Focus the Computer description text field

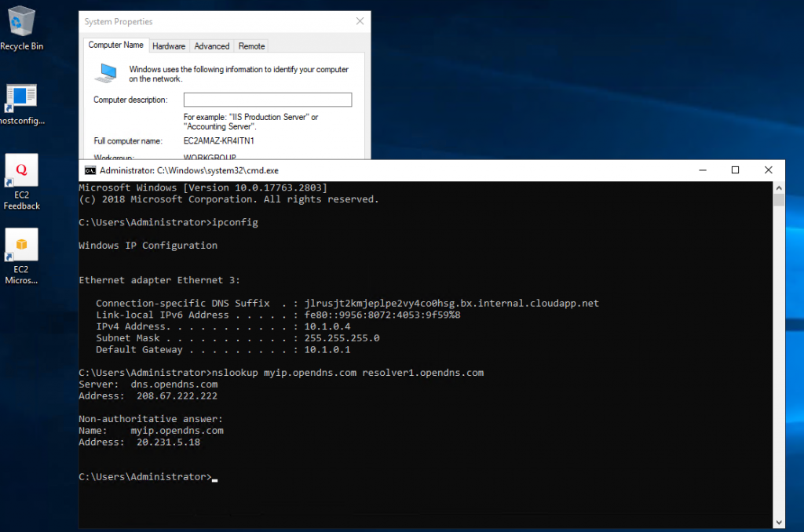pos(268,100)
